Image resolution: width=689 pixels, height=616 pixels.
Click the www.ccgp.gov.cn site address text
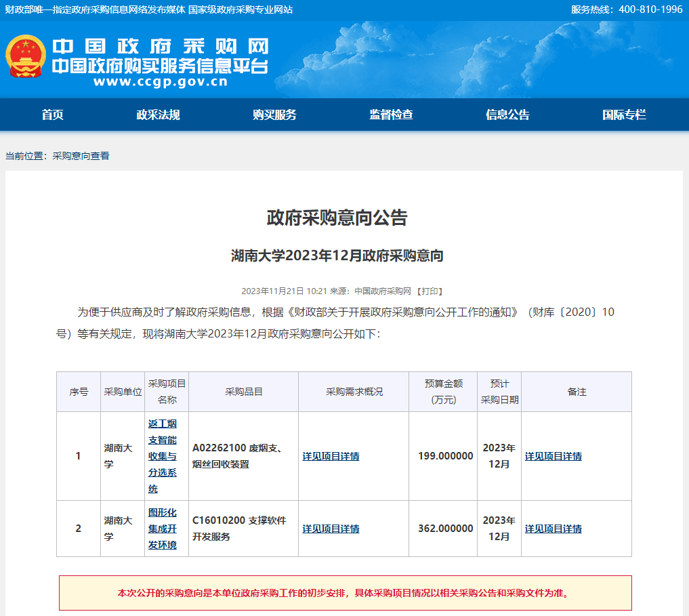coord(161,82)
